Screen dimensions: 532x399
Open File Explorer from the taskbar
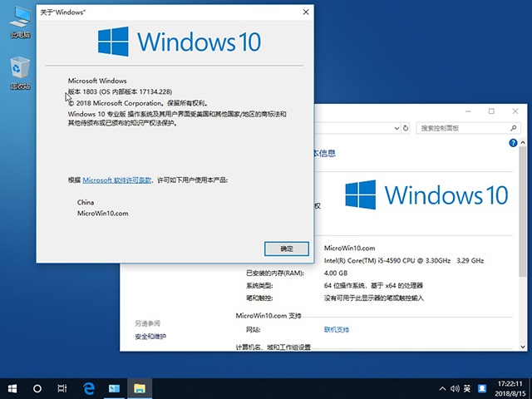point(140,388)
